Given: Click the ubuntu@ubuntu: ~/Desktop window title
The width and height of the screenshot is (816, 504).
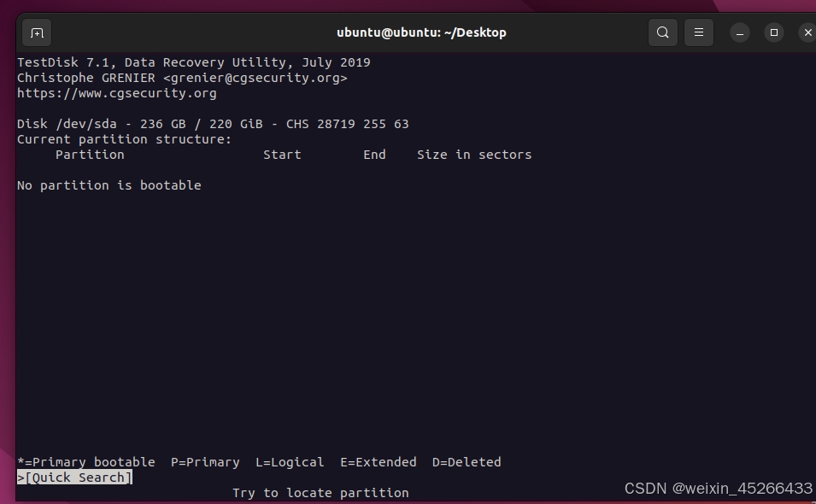Looking at the screenshot, I should tap(421, 32).
